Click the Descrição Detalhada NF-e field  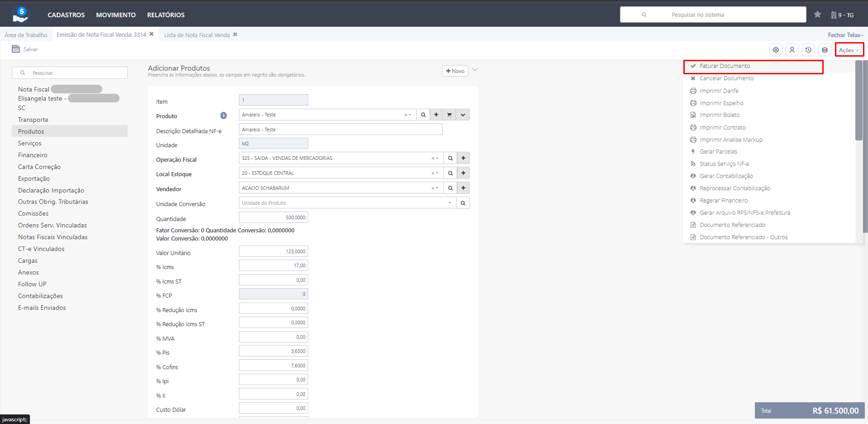pyautogui.click(x=340, y=130)
